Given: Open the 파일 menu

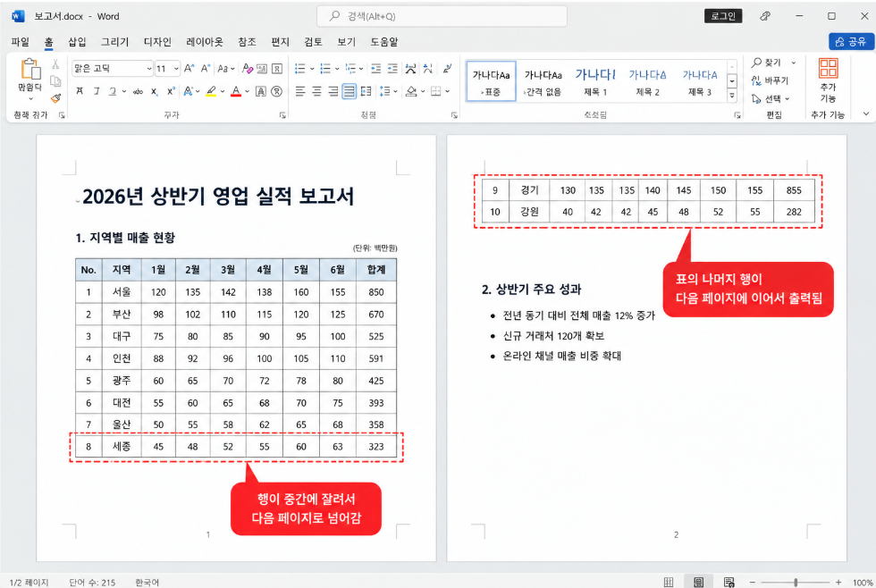Looking at the screenshot, I should 20,42.
